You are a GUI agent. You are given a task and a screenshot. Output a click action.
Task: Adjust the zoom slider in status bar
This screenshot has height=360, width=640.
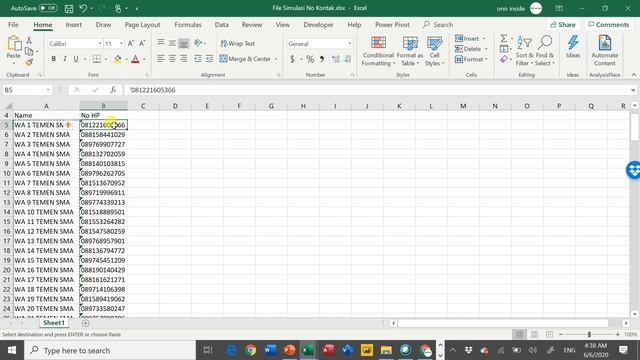coord(589,334)
